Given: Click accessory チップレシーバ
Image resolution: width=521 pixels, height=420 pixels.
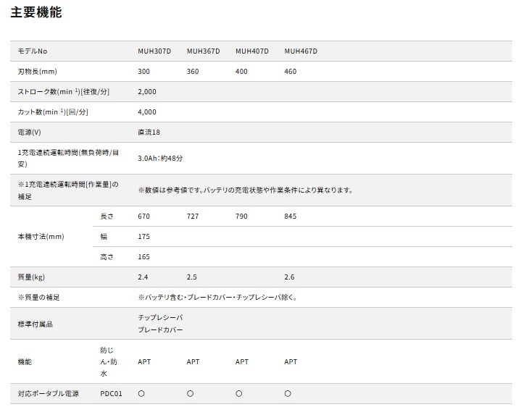Looking at the screenshot, I should (x=160, y=318).
